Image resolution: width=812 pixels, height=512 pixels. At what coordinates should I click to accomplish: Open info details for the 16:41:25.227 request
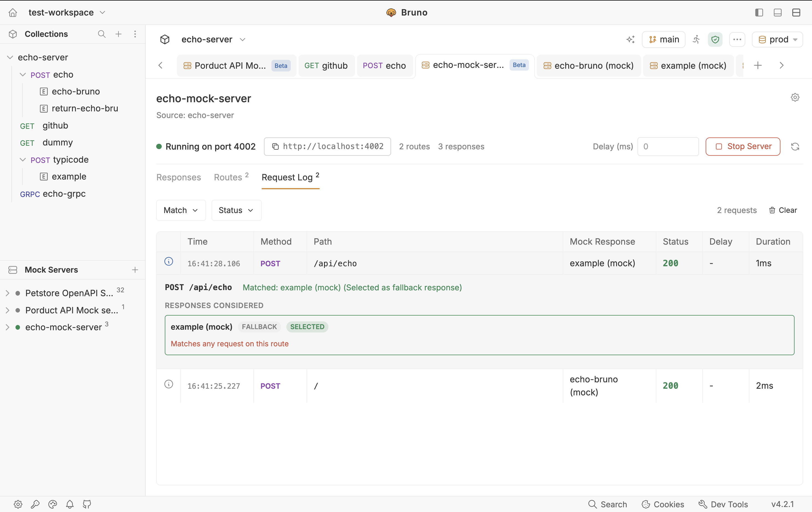pos(169,384)
